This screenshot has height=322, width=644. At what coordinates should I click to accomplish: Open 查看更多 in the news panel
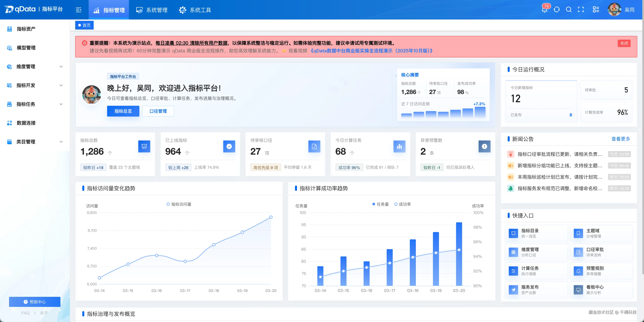click(621, 139)
